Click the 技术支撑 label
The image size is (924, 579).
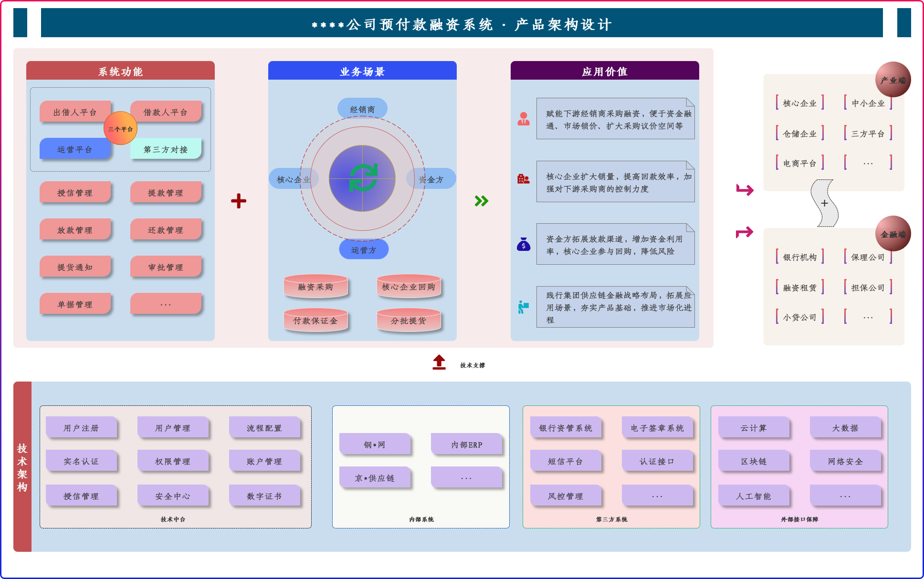[x=472, y=365]
